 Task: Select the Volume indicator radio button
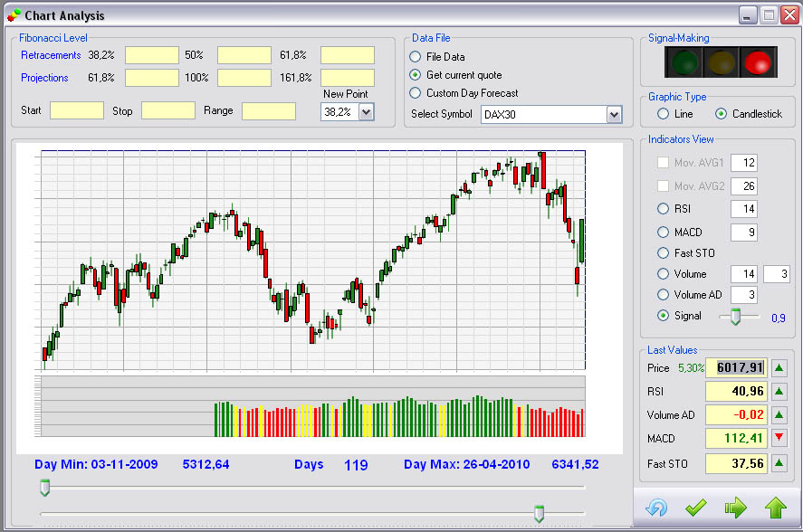click(664, 274)
